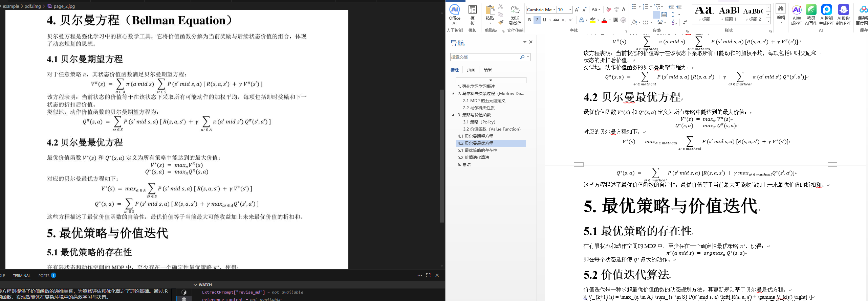Screen dimensions: 868x301
Task: Jump to 4.1 贝尔曼期望方程 in navigation
Action: tap(475, 136)
